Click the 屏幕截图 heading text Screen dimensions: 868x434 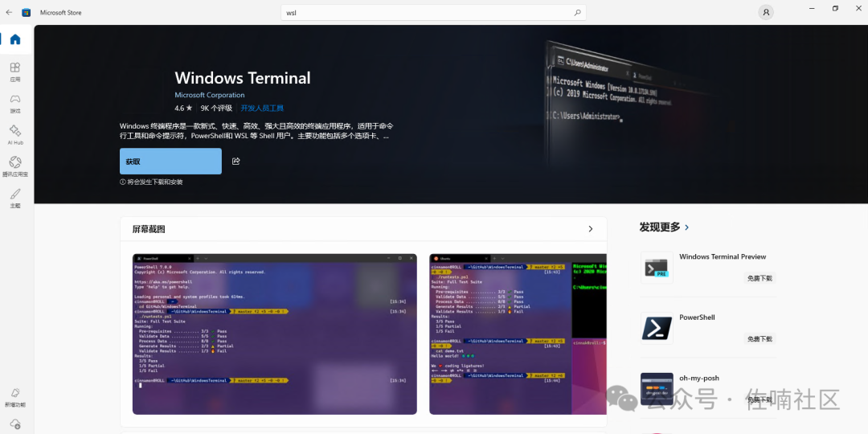[149, 229]
